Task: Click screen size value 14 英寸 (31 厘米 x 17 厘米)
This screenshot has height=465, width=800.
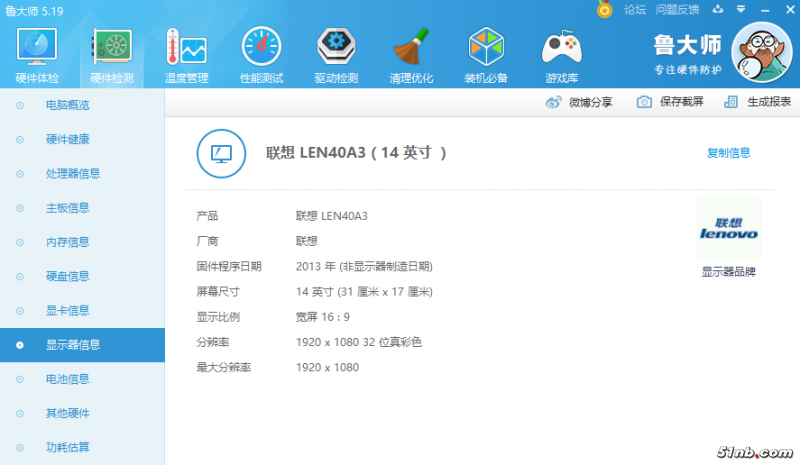Action: point(364,292)
